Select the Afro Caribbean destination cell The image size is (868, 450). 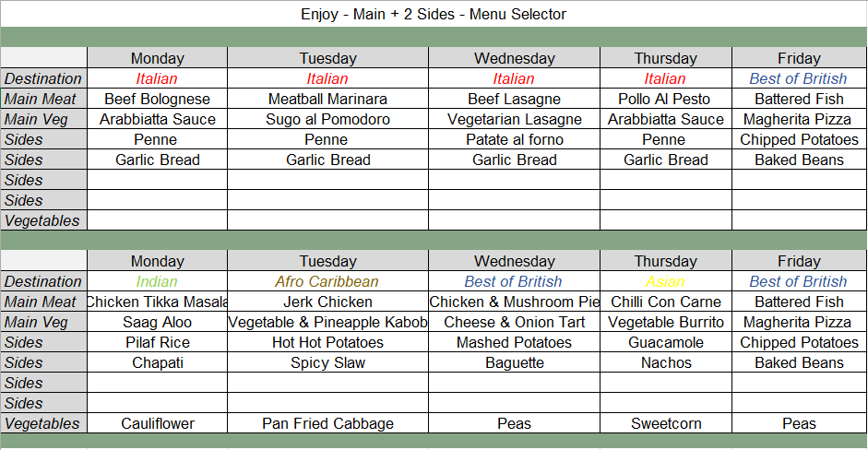coord(327,281)
